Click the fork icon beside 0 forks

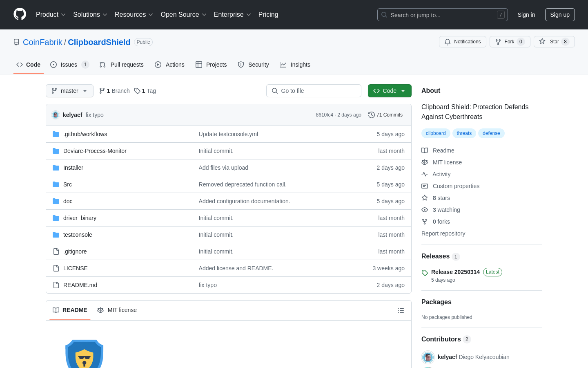pos(425,222)
